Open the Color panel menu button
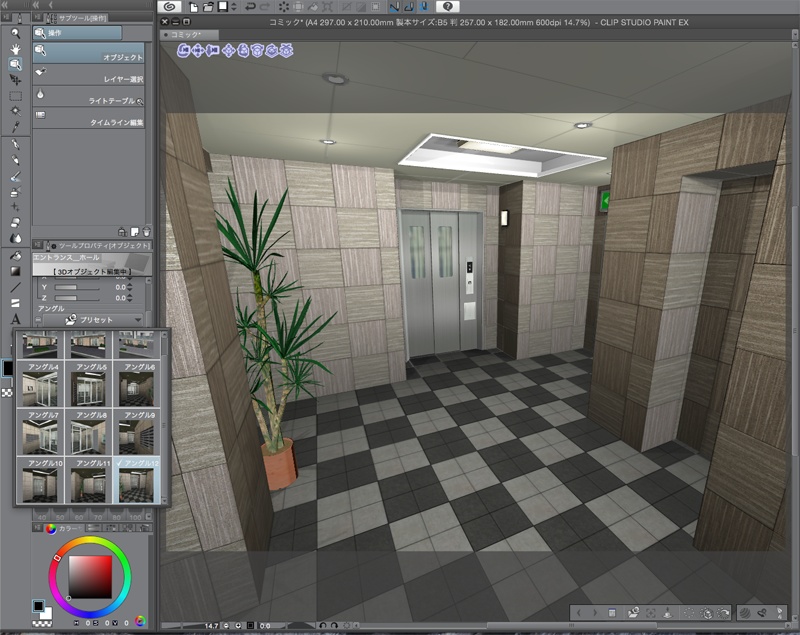Screen dimensions: 800x635 coord(38,528)
